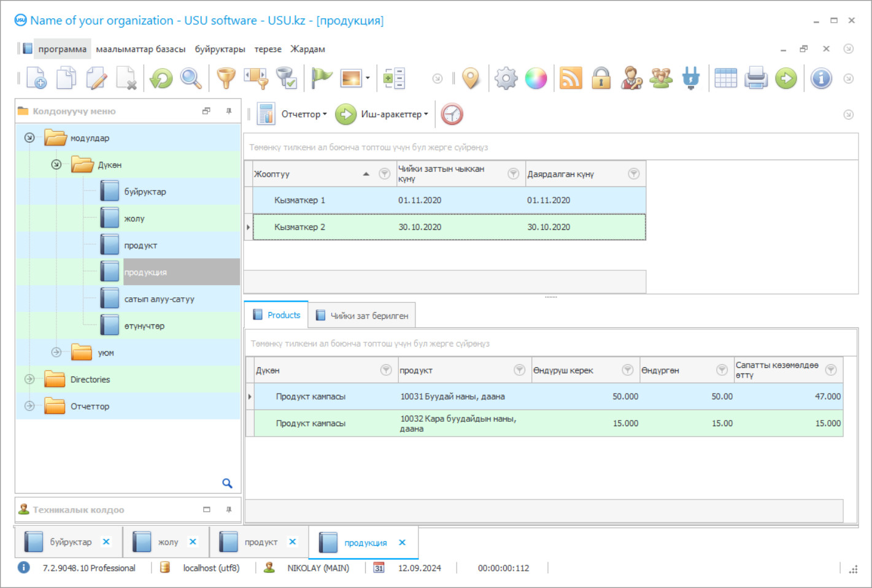
Task: Click the printer icon
Action: [756, 78]
